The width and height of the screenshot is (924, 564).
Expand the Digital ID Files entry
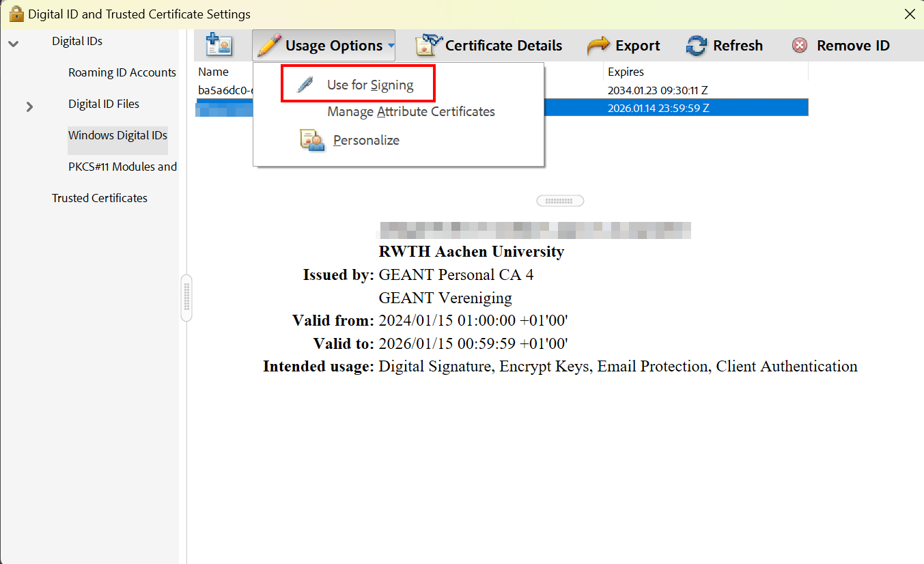coord(29,107)
